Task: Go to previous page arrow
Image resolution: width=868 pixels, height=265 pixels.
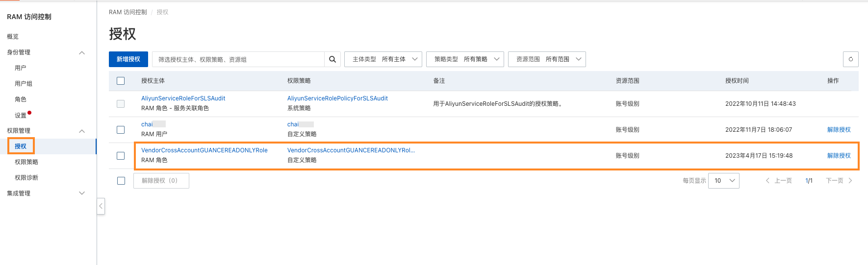Action: [767, 181]
